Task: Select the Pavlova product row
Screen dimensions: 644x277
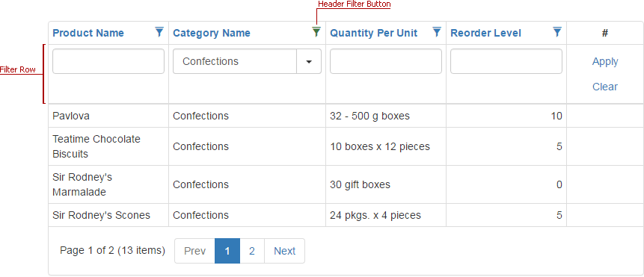Action: tap(346, 116)
